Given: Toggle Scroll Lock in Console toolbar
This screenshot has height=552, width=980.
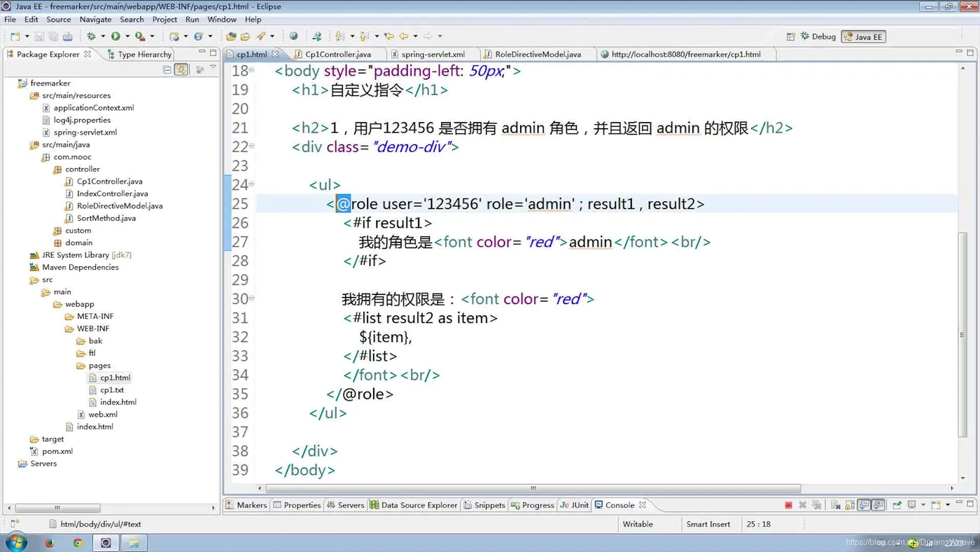Looking at the screenshot, I should [850, 505].
